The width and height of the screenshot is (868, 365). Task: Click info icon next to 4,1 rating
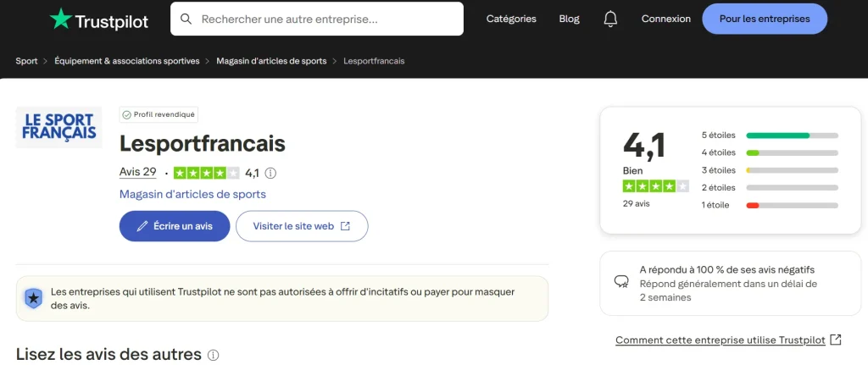[270, 173]
